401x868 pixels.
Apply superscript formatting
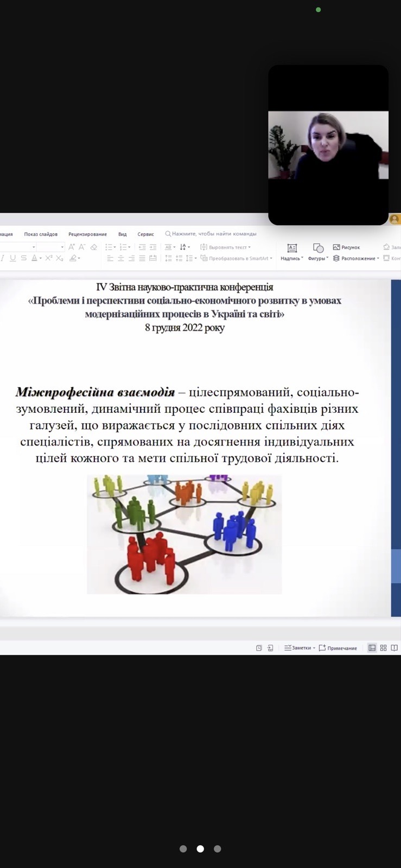(x=49, y=258)
